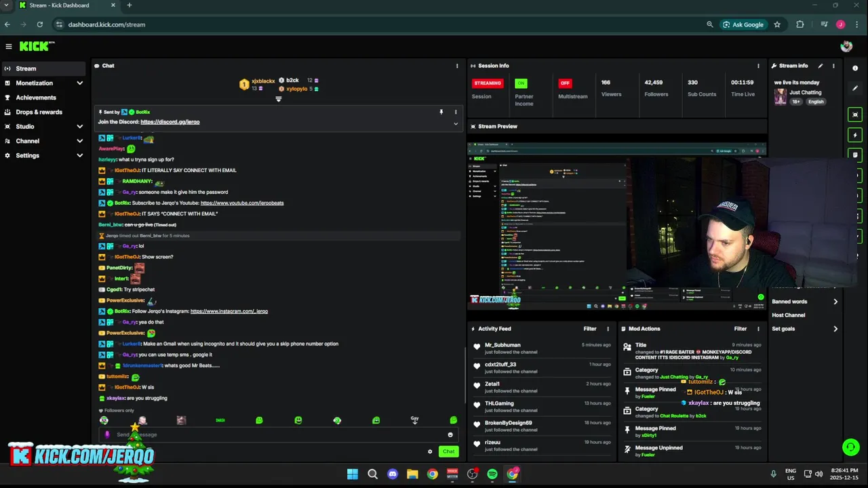Click the English language tag
Image resolution: width=868 pixels, height=488 pixels.
[x=816, y=102]
